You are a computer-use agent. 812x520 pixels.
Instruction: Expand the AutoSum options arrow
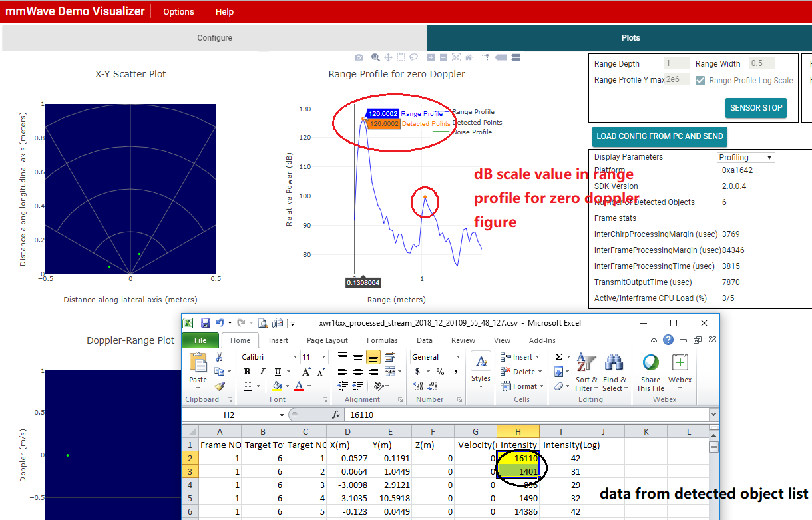coord(569,357)
